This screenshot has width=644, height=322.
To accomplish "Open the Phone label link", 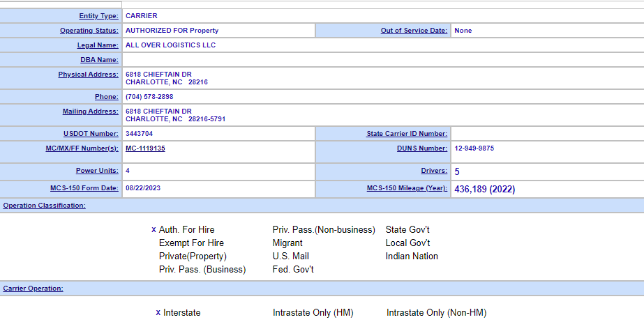I will click(x=107, y=97).
